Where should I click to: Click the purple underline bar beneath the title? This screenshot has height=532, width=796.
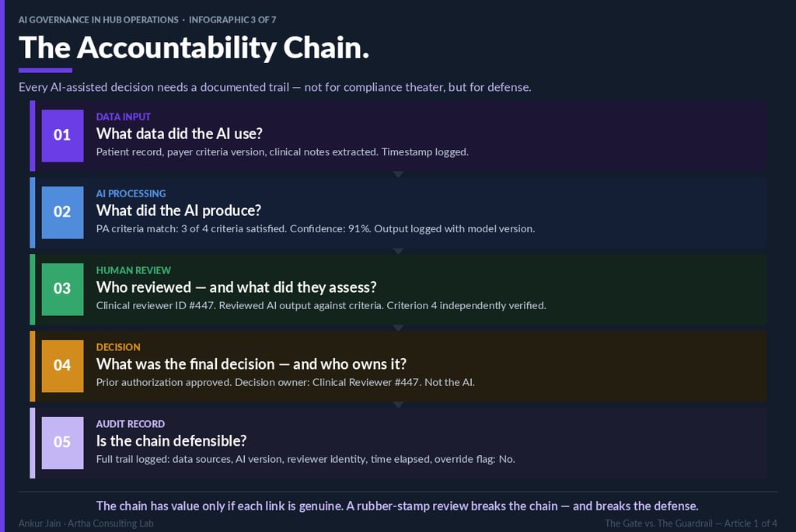pyautogui.click(x=45, y=71)
